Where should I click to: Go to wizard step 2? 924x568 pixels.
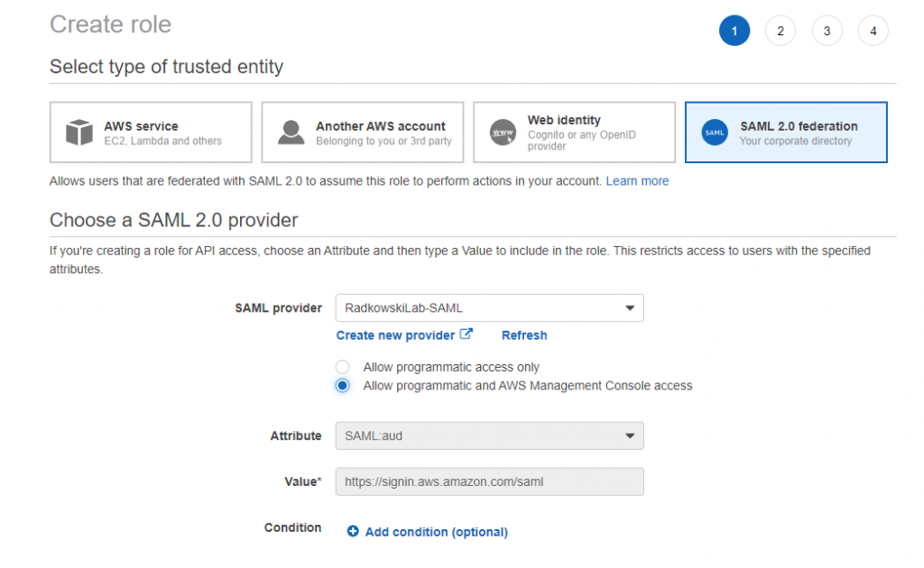coord(781,31)
